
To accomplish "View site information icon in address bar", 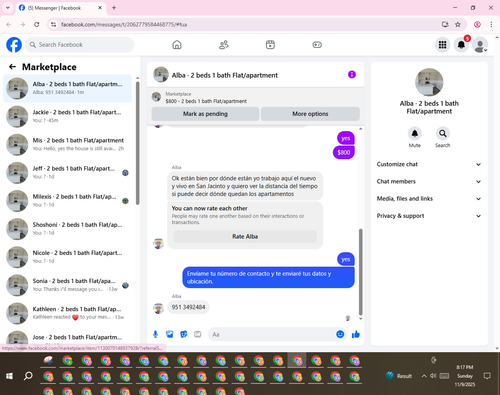I will click(53, 24).
